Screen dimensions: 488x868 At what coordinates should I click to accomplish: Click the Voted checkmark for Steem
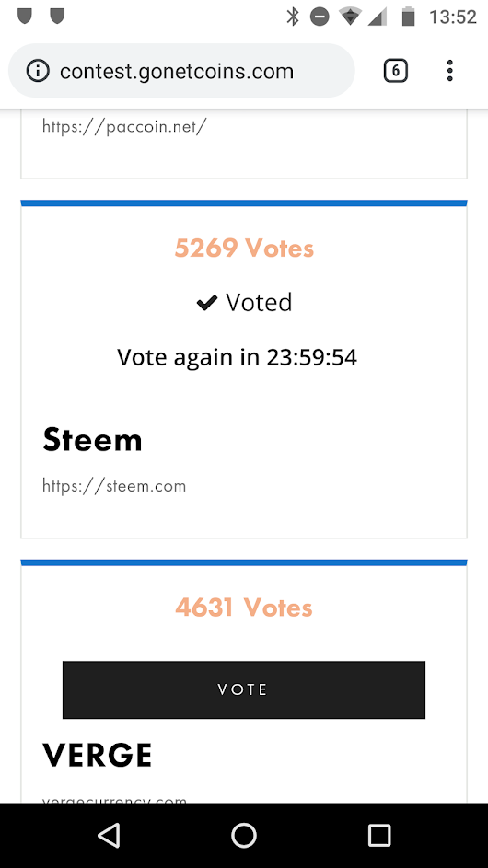(x=206, y=303)
